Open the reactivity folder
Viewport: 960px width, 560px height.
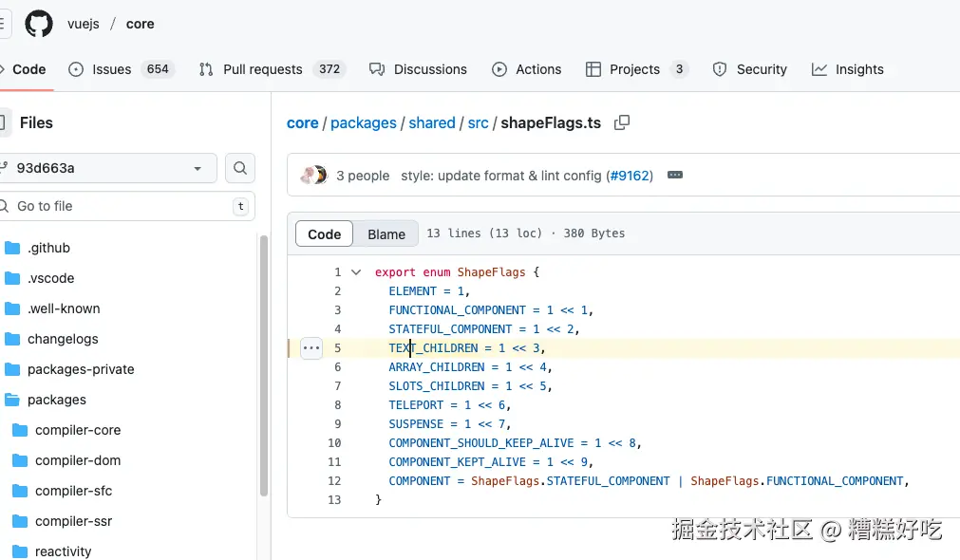pyautogui.click(x=63, y=551)
